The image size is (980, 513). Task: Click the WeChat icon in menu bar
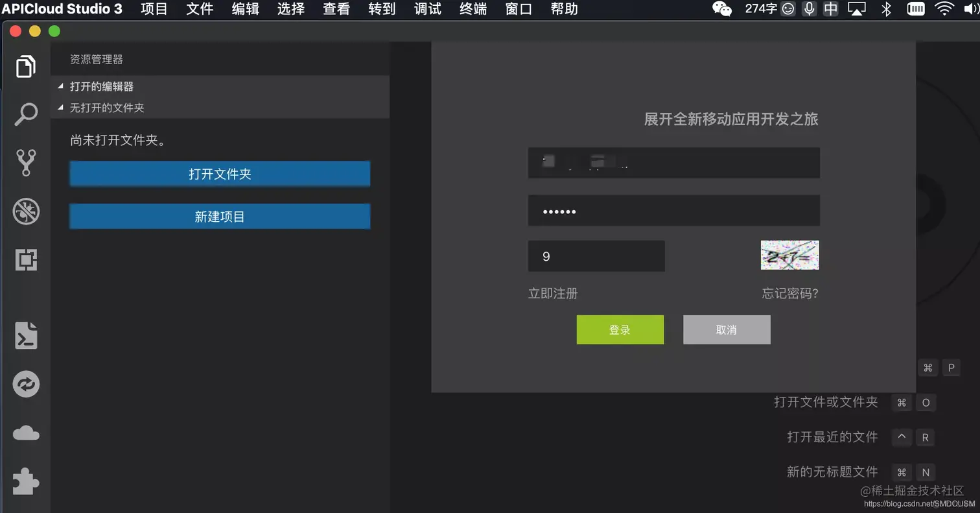pyautogui.click(x=722, y=9)
